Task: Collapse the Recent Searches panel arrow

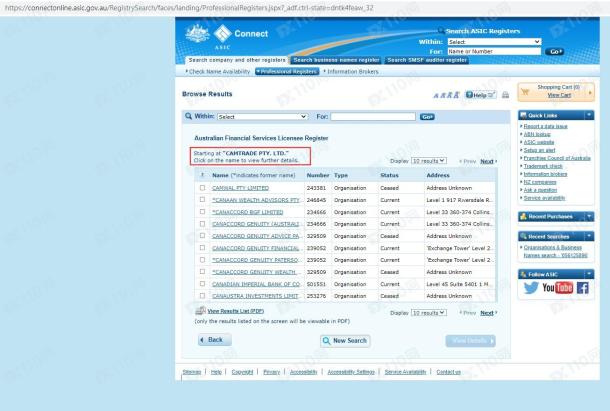Action: (589, 236)
